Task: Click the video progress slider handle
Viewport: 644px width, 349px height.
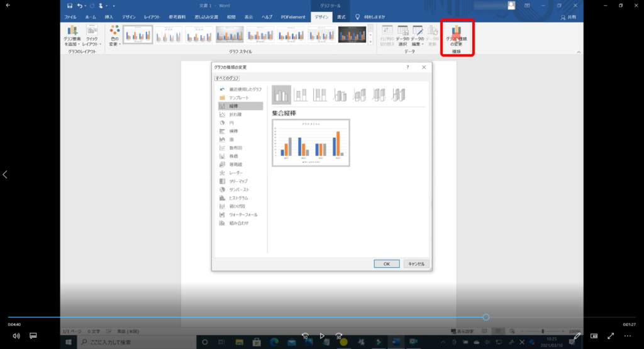Action: (x=486, y=317)
